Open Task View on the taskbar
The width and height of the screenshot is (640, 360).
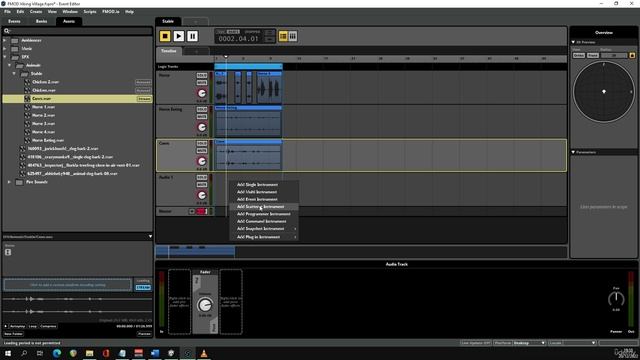pyautogui.click(x=40, y=353)
